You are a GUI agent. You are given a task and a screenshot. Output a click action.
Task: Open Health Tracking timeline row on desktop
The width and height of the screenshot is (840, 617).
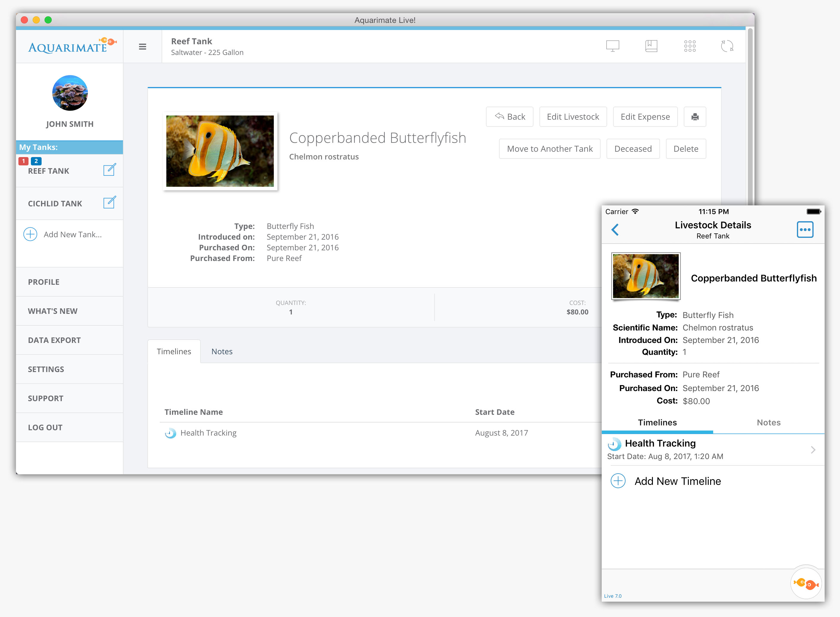click(380, 433)
